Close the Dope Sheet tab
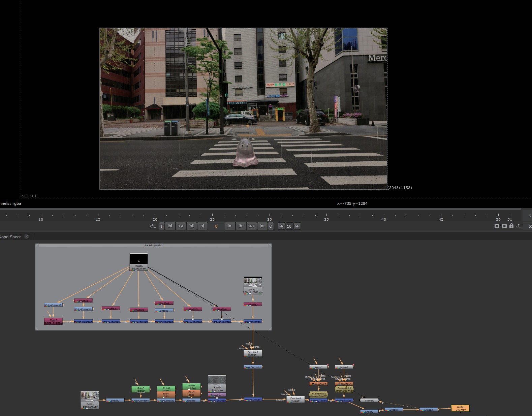The height and width of the screenshot is (416, 532). (27, 236)
